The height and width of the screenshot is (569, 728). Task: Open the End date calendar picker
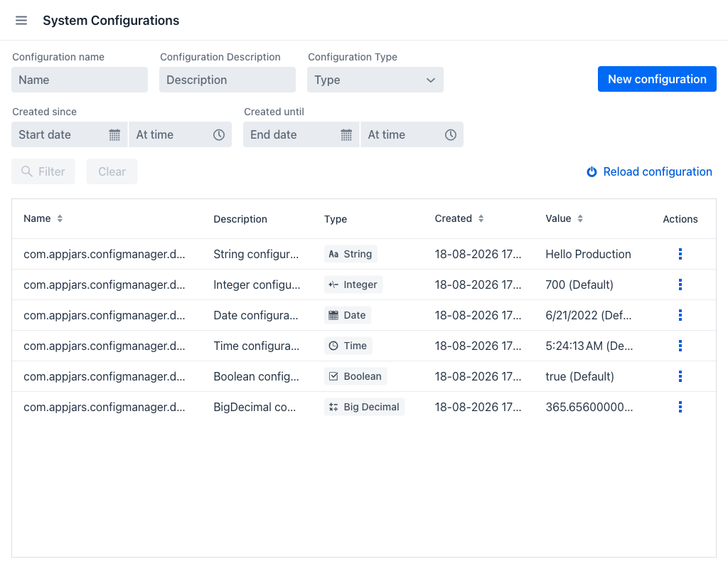[346, 135]
